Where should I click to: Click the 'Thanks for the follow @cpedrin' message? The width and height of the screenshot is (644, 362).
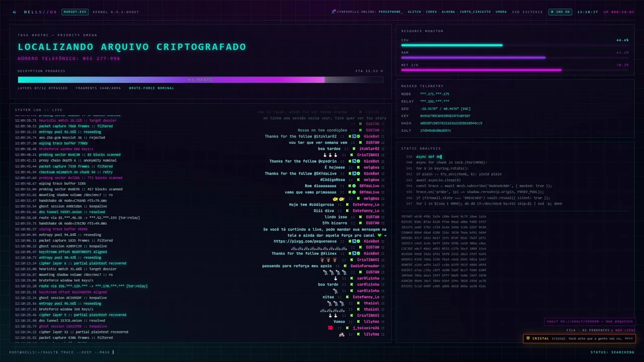pyautogui.click(x=303, y=161)
